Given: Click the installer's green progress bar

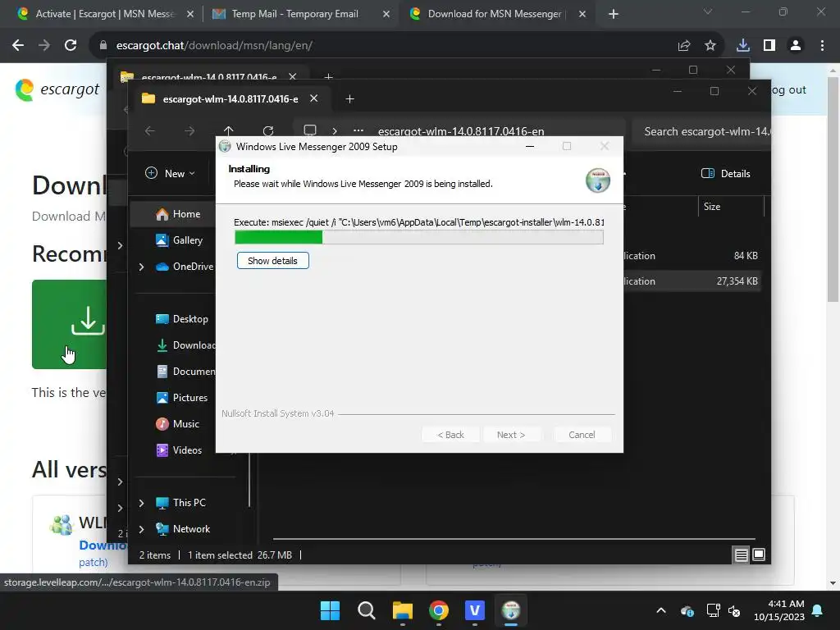Looking at the screenshot, I should (419, 237).
